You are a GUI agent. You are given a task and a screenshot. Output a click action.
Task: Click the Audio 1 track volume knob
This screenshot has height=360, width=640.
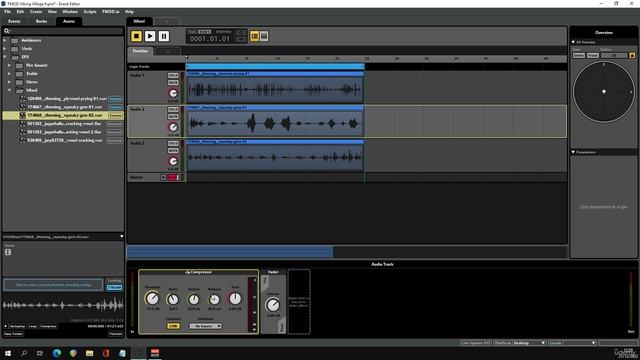pos(173,93)
